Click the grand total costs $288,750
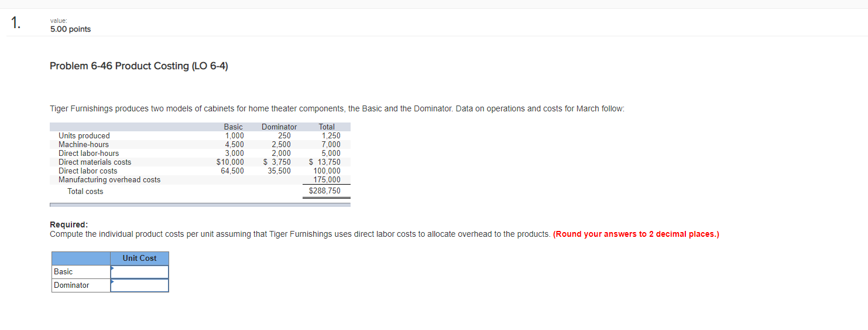868x330 pixels. [x=325, y=191]
